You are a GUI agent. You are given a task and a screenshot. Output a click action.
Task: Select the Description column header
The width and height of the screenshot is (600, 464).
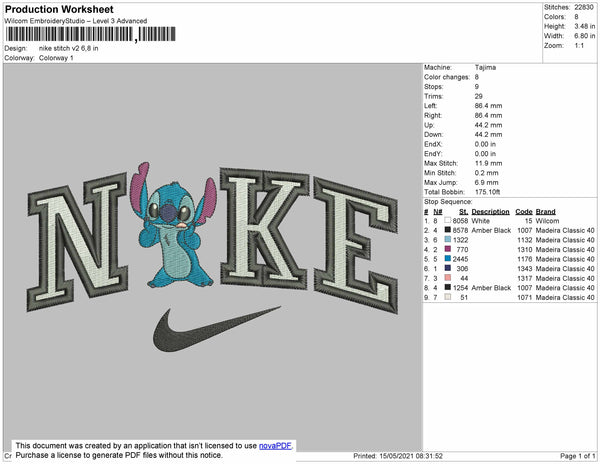(x=491, y=212)
